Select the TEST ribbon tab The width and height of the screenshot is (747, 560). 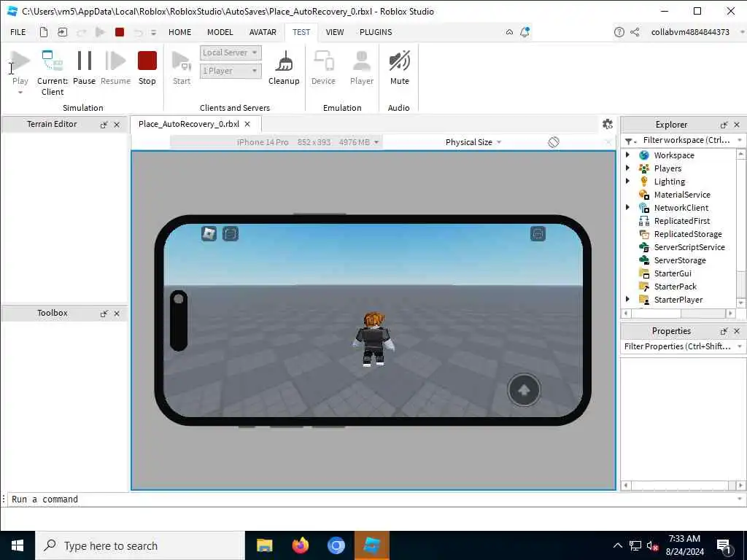pos(301,32)
